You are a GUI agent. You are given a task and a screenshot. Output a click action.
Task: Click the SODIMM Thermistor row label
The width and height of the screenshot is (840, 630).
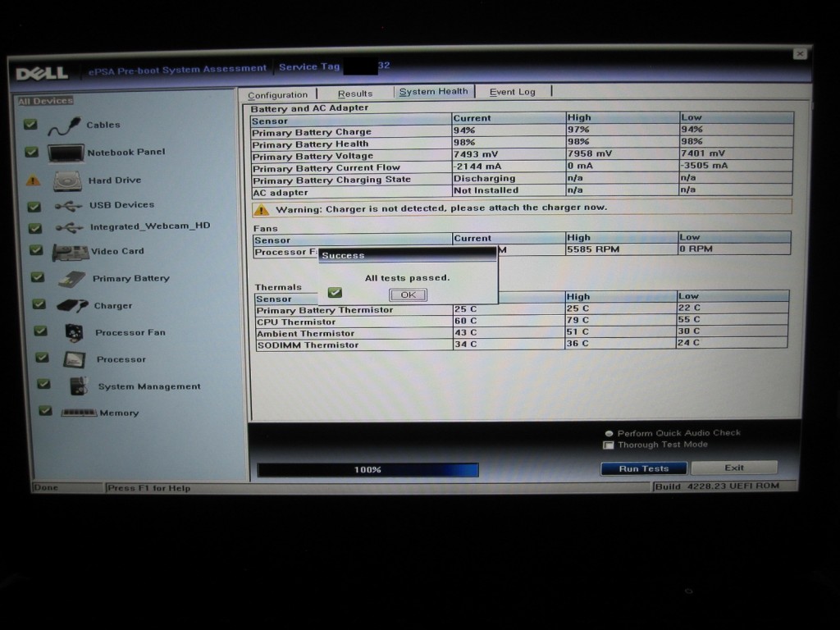[x=308, y=345]
